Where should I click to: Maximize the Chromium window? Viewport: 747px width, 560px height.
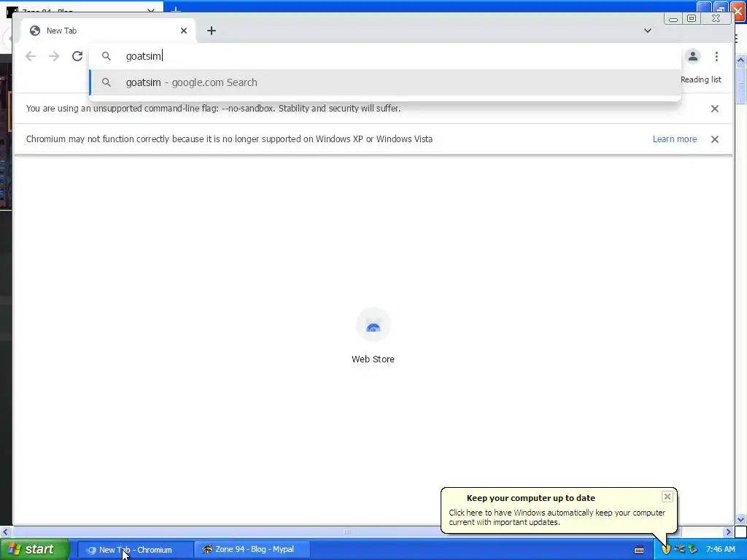(692, 18)
